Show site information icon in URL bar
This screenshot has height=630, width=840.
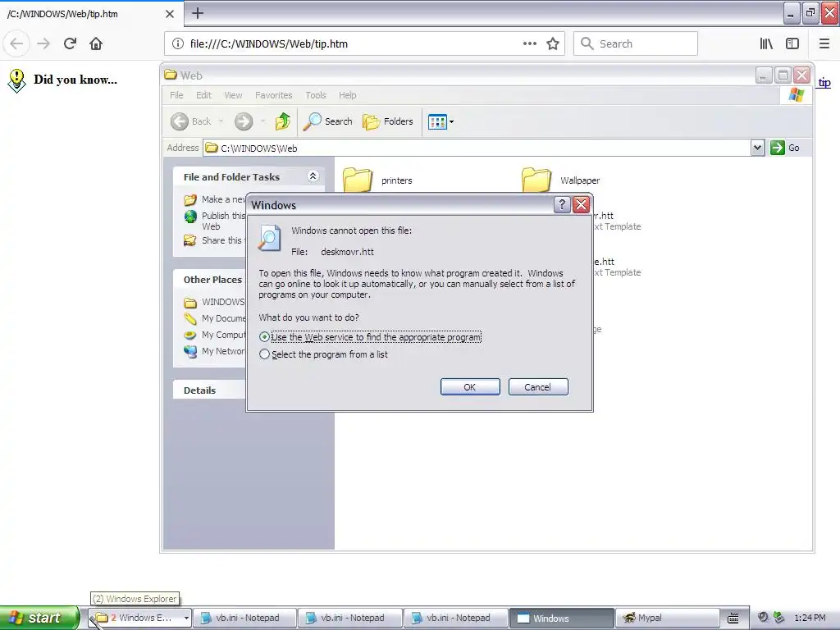coord(177,43)
